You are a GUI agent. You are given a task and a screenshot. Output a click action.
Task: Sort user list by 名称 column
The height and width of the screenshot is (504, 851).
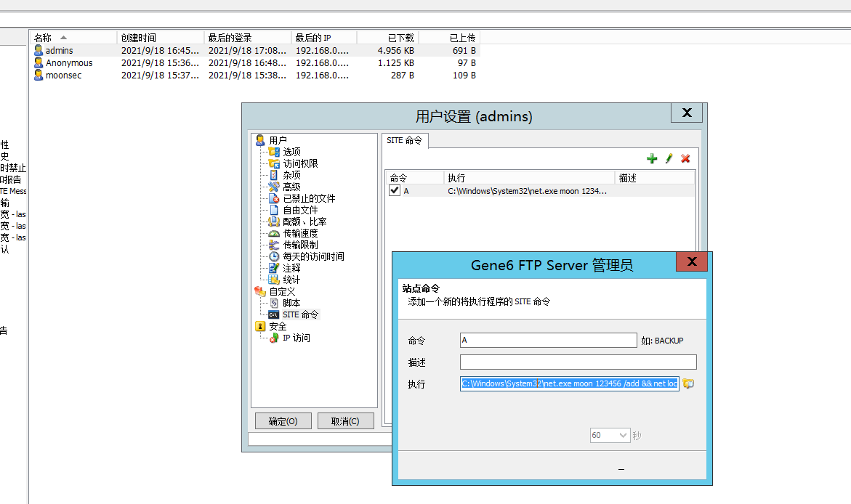point(73,38)
